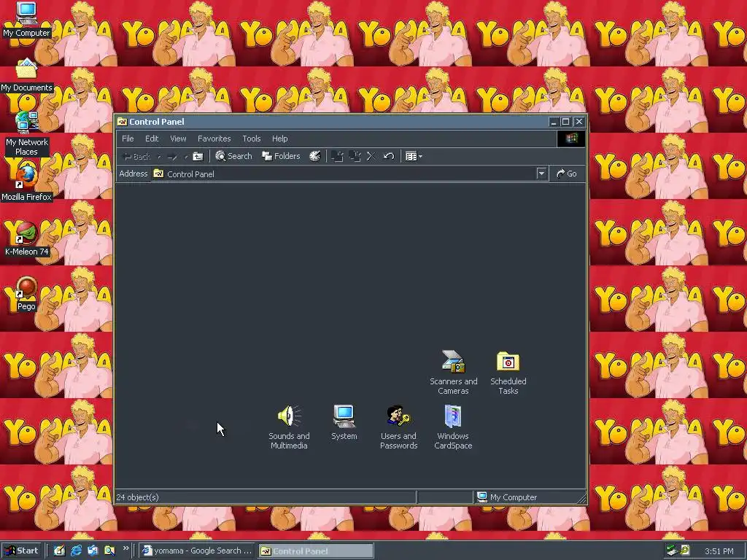Click the window resize grip corner

pos(581,499)
